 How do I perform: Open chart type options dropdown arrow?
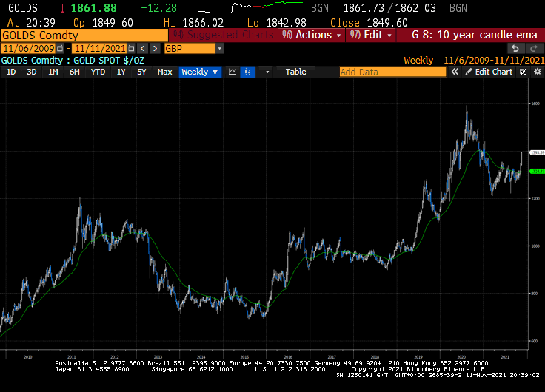point(267,72)
